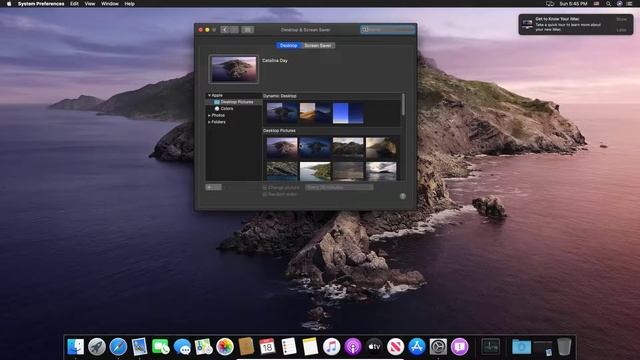Choose dark blue Catalina night thumbnail
The height and width of the screenshot is (360, 640).
(x=315, y=148)
